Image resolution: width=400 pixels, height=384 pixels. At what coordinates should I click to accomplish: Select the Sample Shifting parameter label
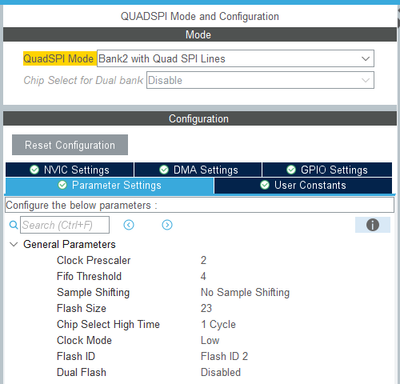tap(93, 292)
